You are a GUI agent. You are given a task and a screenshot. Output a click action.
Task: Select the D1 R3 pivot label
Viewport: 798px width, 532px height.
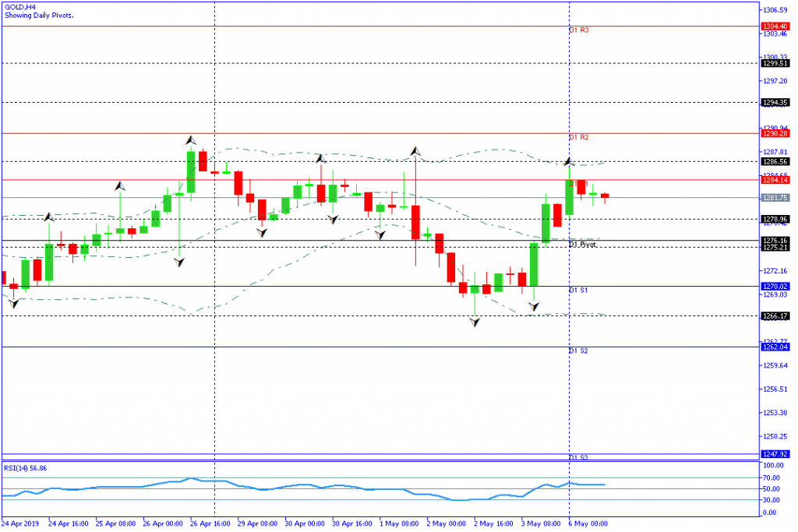pos(578,30)
